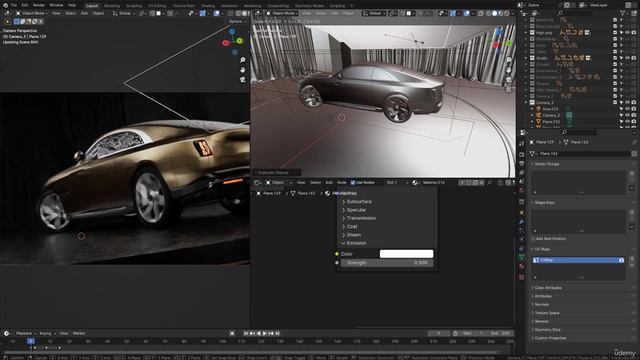Expand the Specular section
The width and height of the screenshot is (640, 360).
tap(354, 210)
